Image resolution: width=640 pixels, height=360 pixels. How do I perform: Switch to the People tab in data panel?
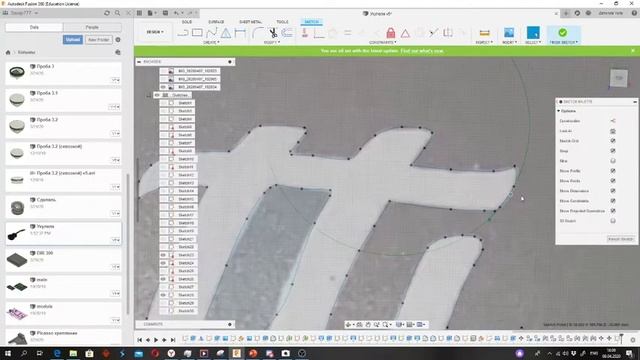[x=92, y=27]
